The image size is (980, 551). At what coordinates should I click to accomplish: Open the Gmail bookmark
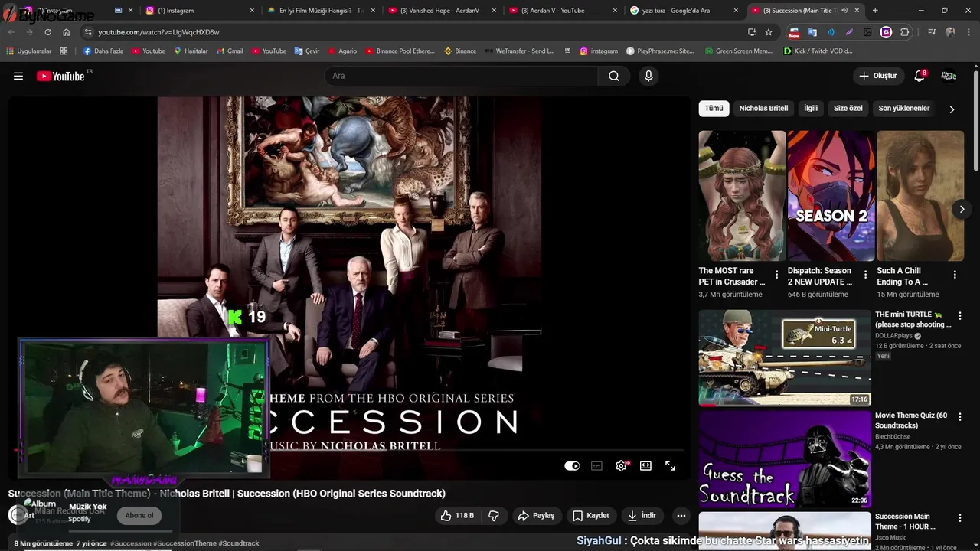click(x=230, y=51)
